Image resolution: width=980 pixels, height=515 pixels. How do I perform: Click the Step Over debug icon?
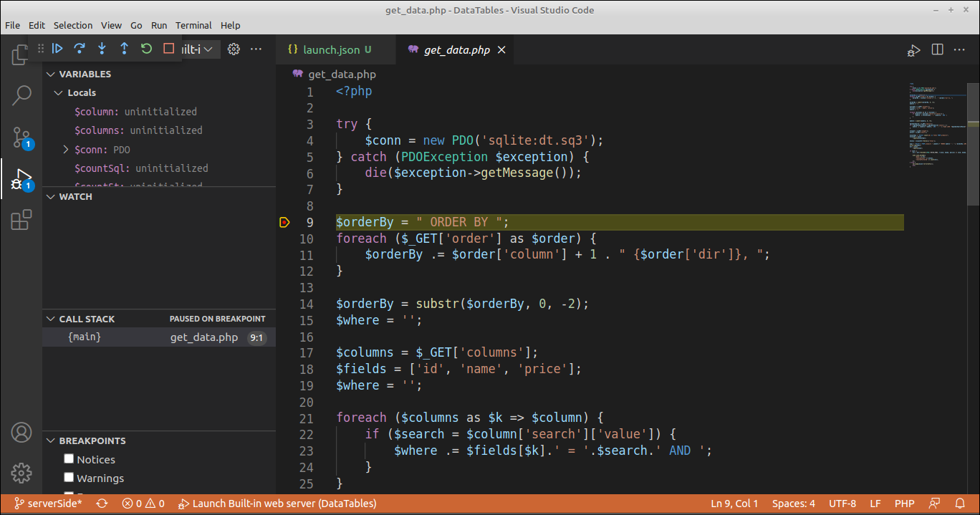(x=80, y=49)
